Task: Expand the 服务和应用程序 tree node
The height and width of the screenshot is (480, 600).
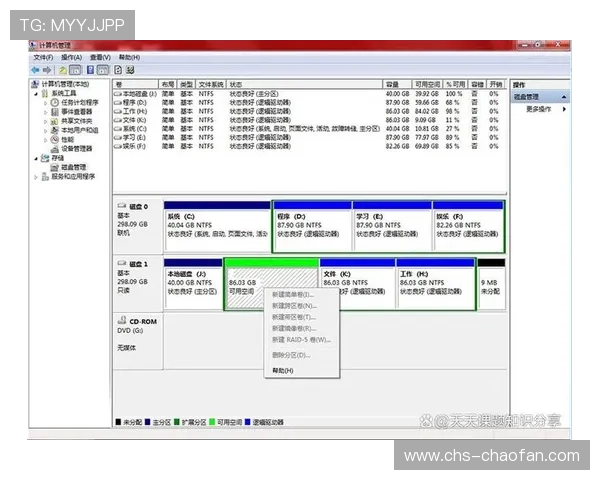Action: [x=37, y=176]
